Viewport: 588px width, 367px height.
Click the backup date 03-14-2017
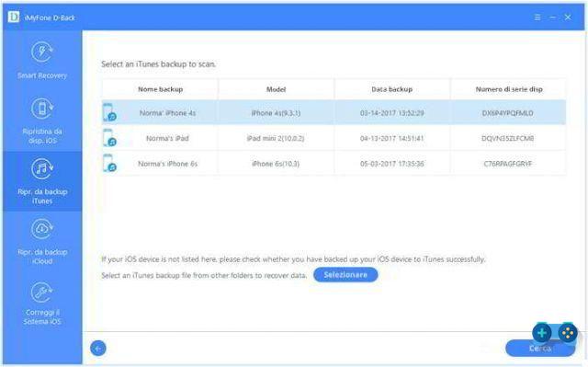tap(392, 113)
